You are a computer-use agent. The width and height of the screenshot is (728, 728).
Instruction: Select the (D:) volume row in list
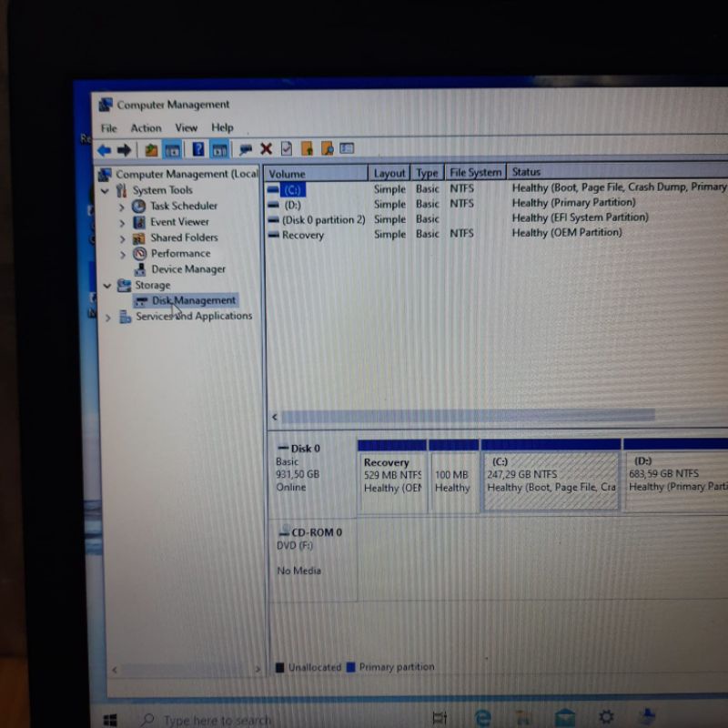(292, 205)
